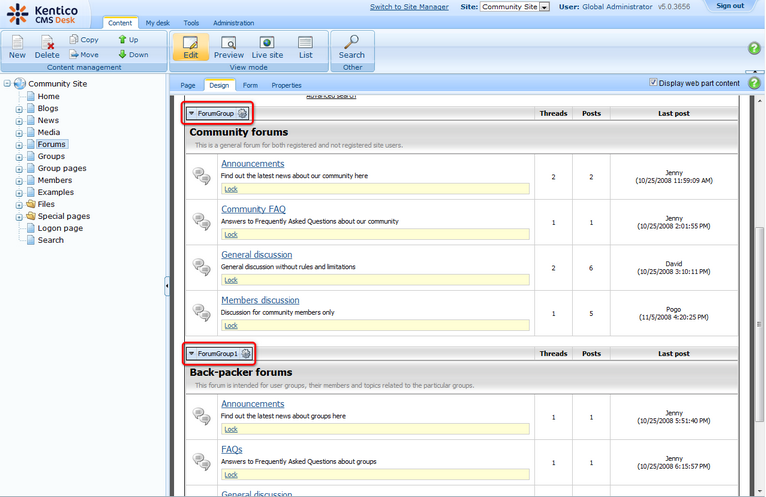This screenshot has height=497, width=766.
Task: Click the green help icon in ribbon
Action: [x=755, y=48]
